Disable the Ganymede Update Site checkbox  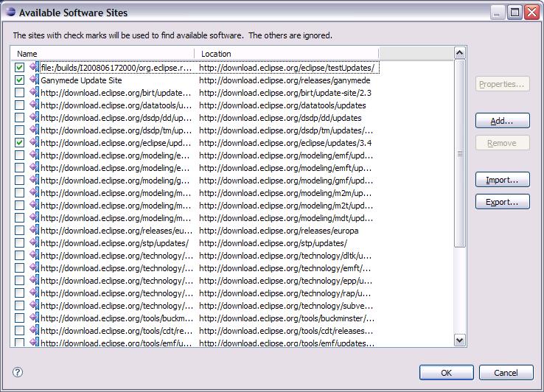coord(19,80)
